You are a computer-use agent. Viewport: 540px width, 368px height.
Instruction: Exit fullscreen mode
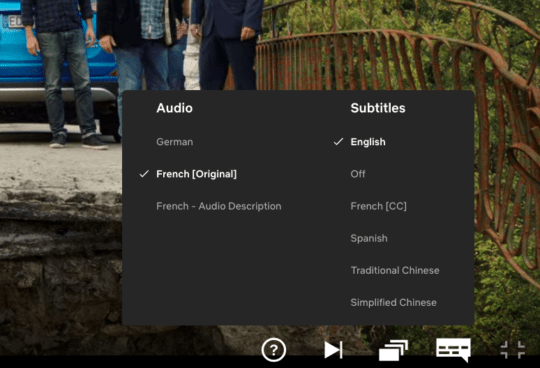point(513,350)
